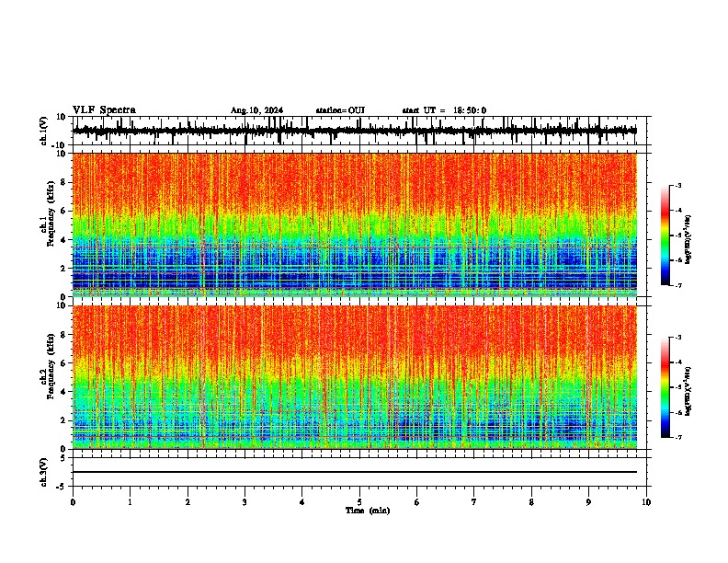Click the 'start UT = 18:50:0' label
728x563 pixels.
pyautogui.click(x=444, y=110)
